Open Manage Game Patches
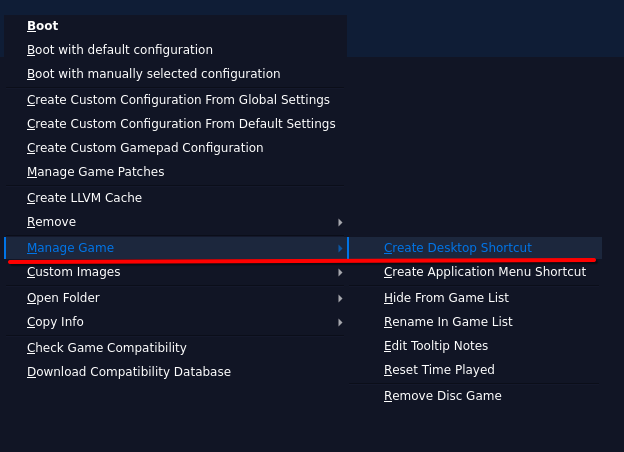Viewport: 624px width, 452px height. 96,172
